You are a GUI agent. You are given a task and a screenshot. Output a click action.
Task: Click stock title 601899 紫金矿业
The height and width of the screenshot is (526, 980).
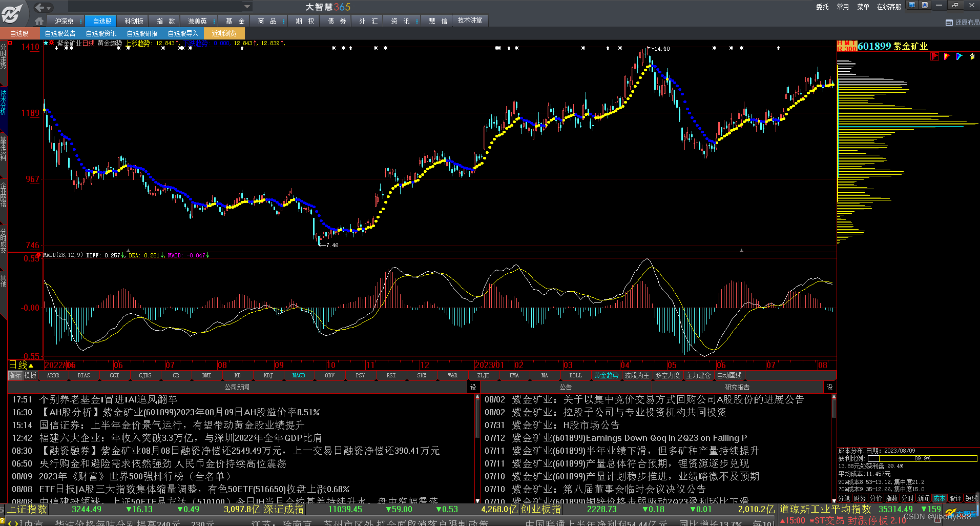click(893, 46)
